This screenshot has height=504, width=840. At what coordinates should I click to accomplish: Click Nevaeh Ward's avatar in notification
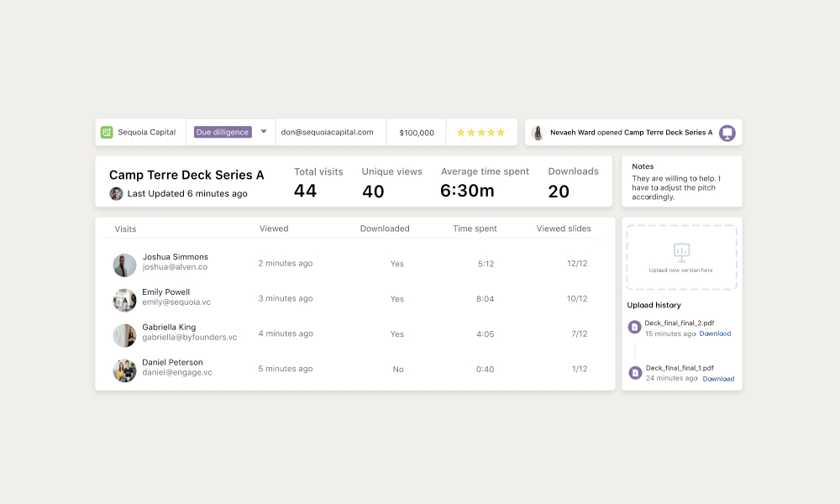(x=538, y=133)
